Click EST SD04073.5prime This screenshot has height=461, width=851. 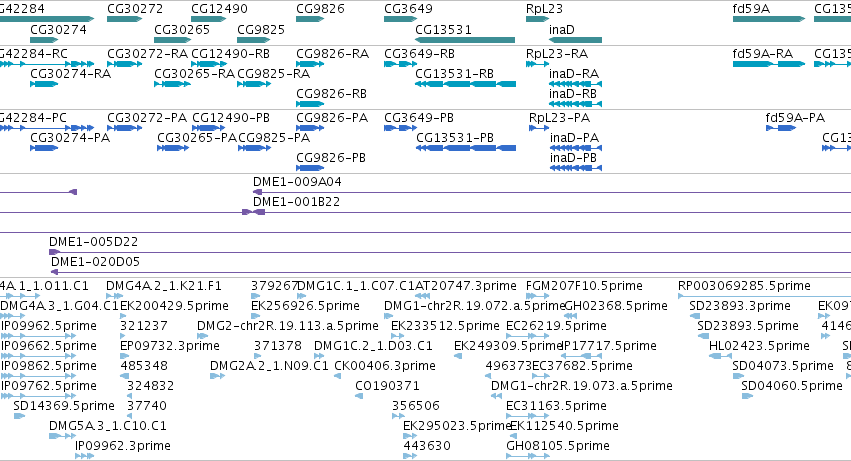click(x=783, y=366)
